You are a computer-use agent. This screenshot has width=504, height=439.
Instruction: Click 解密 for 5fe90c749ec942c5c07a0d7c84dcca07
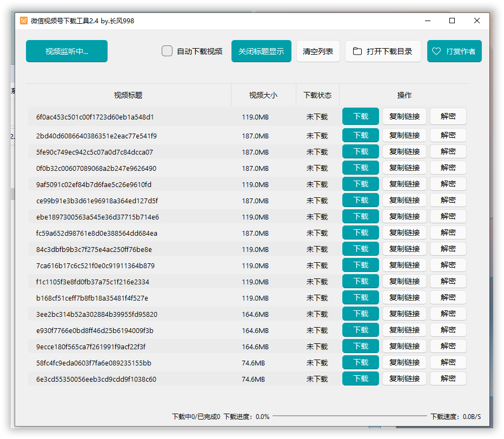tap(448, 151)
